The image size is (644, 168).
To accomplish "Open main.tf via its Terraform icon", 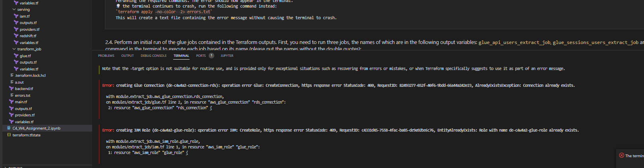I will coord(12,102).
